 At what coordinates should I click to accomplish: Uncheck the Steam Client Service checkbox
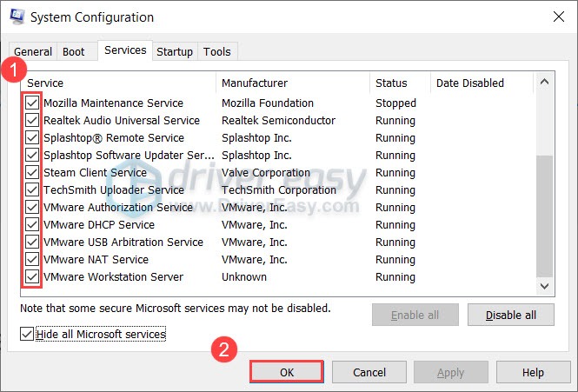coord(32,173)
